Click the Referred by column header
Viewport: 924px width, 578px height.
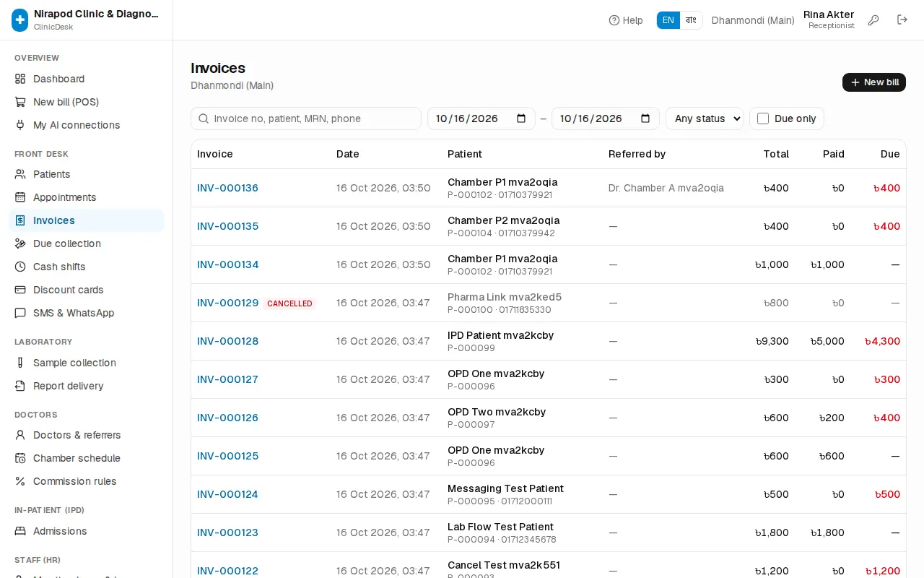637,154
